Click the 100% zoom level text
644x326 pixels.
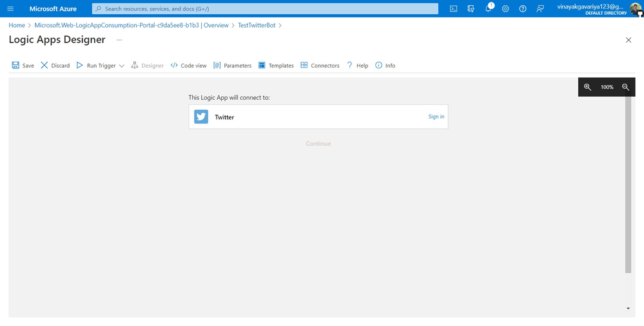(607, 87)
